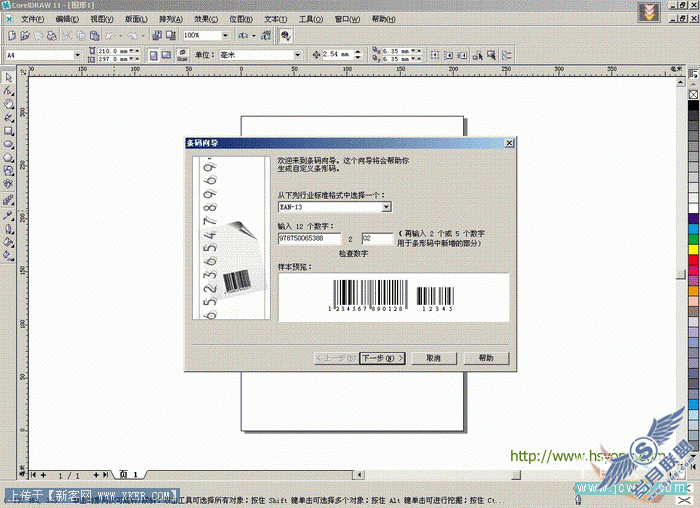
Task: Click the Corel online icon
Action: click(266, 35)
